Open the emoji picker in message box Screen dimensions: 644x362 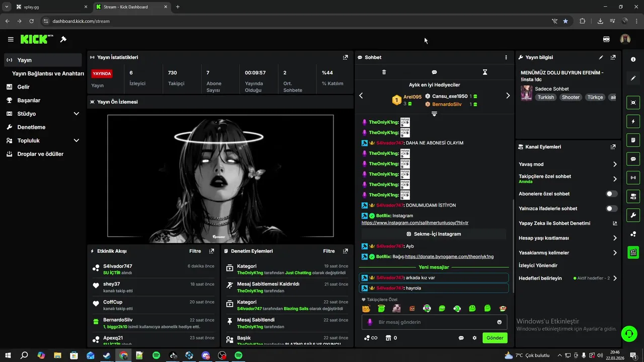[x=499, y=322]
